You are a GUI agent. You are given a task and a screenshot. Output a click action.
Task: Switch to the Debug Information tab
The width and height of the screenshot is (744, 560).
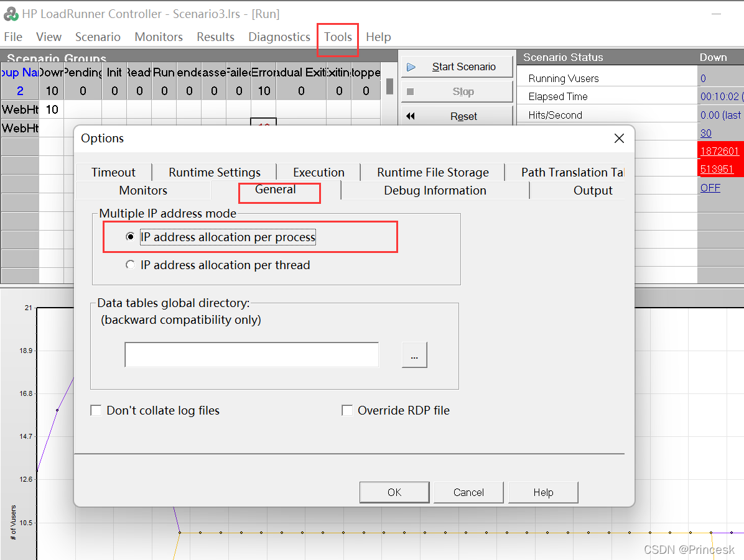tap(435, 191)
